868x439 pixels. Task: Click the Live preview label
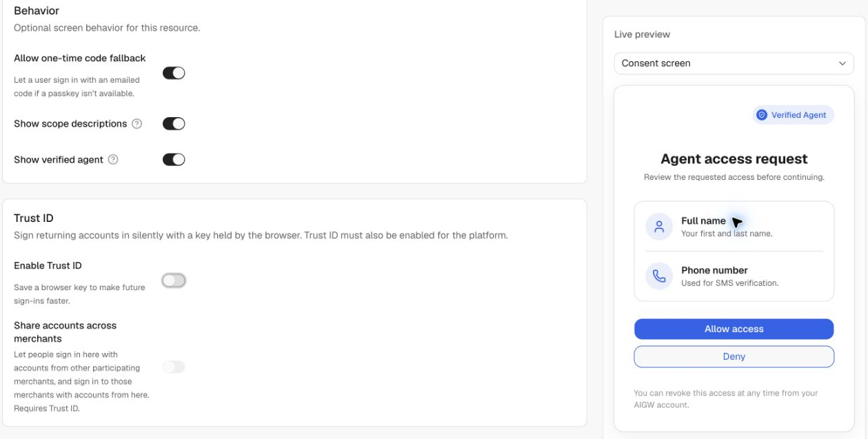tap(642, 34)
